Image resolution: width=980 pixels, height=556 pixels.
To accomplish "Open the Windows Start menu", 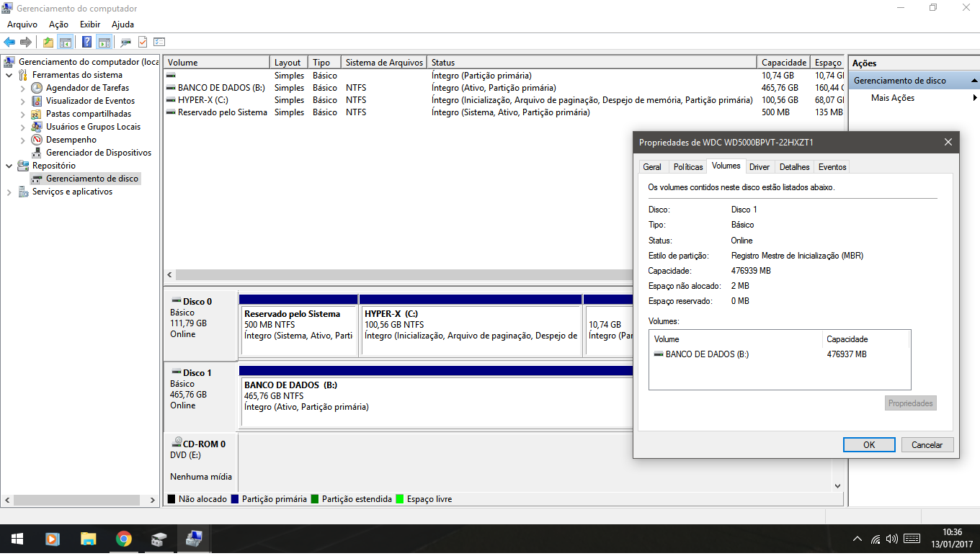I will pyautogui.click(x=17, y=539).
